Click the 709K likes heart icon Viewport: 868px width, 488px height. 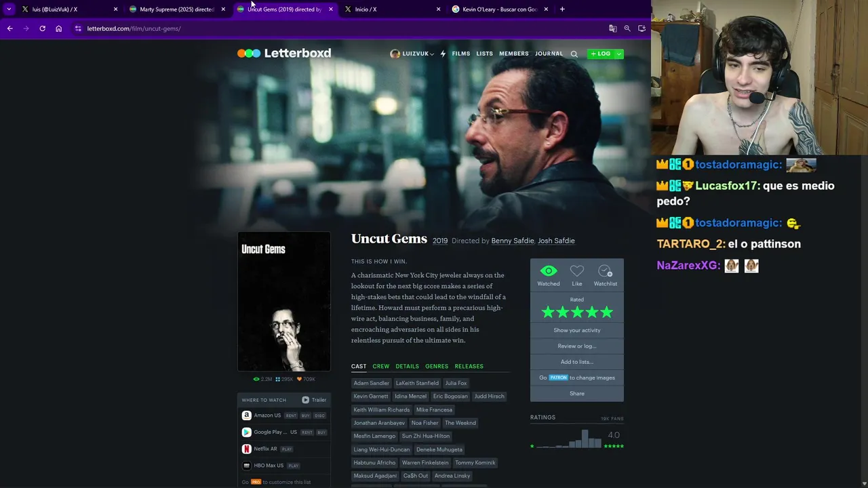coord(299,380)
